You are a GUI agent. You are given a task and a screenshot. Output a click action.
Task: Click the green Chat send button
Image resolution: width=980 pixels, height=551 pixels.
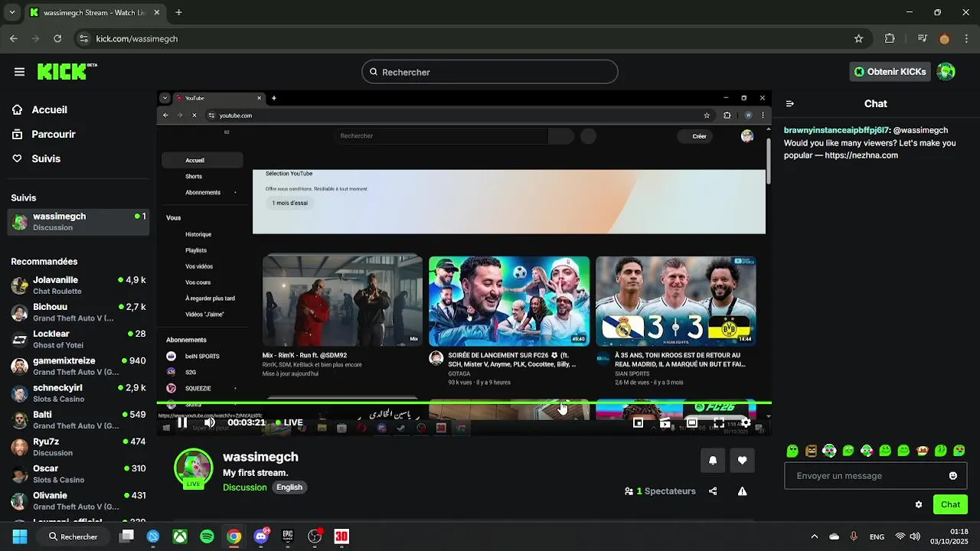coord(950,504)
